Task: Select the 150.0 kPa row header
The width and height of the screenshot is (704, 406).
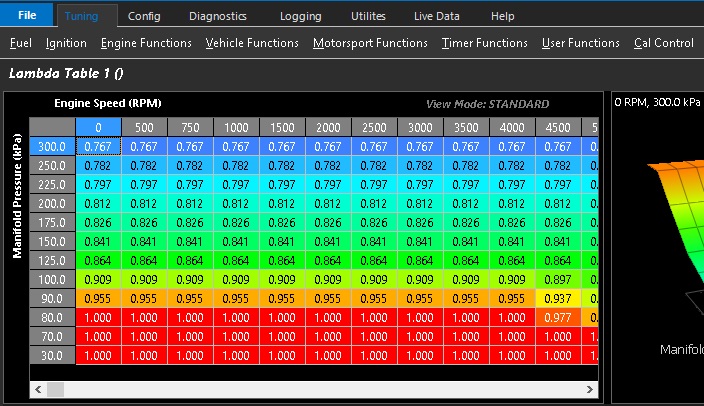Action: pos(52,242)
